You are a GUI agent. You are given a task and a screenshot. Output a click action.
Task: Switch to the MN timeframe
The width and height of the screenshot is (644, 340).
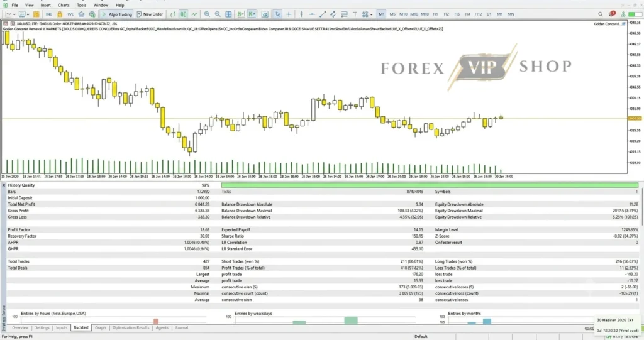(511, 14)
